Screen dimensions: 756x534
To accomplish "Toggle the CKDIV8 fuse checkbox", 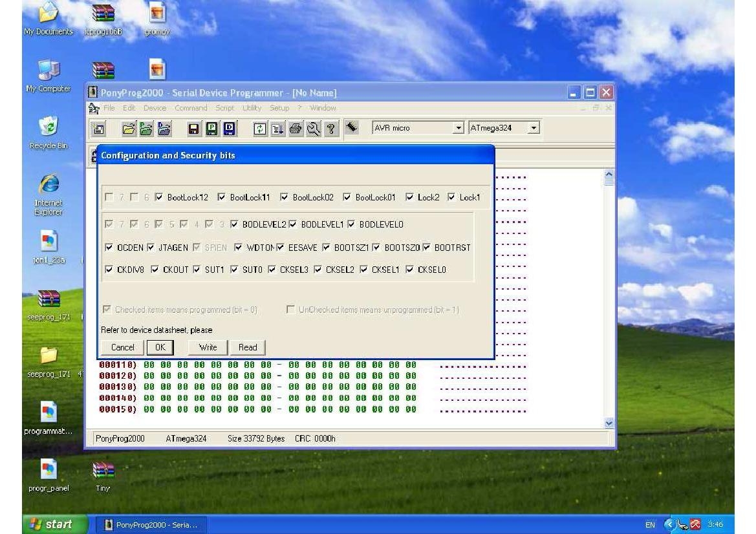I will point(109,270).
